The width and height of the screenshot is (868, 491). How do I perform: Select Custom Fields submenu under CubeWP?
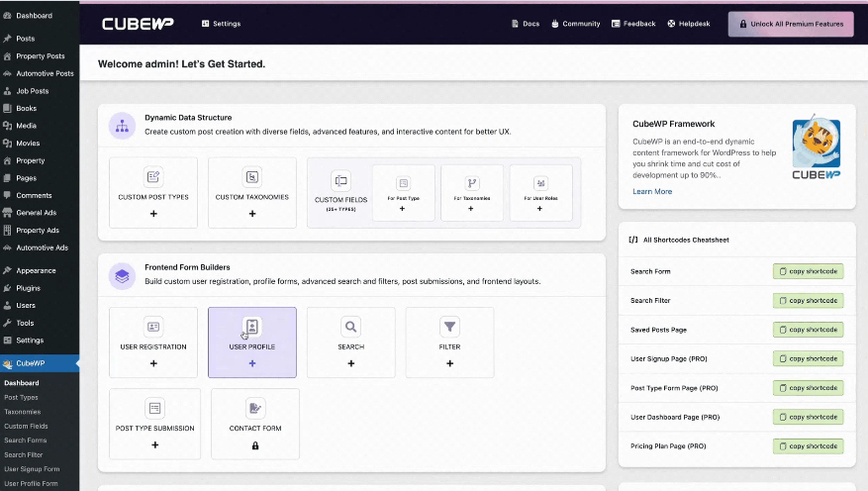tap(26, 427)
